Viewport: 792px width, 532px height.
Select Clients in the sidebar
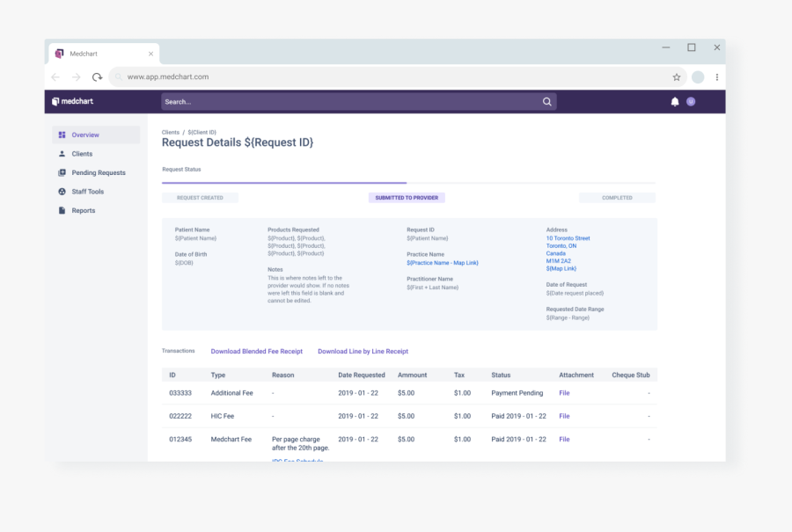click(82, 154)
